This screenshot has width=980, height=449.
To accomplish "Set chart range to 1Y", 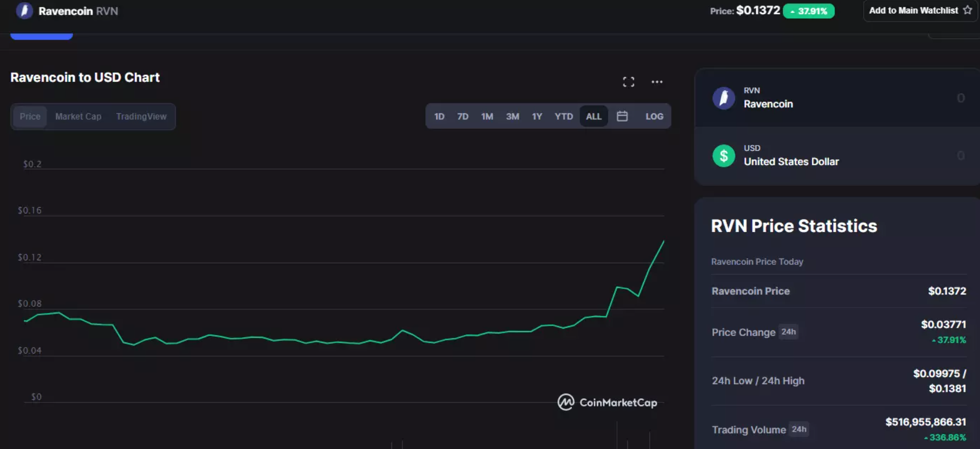I will pyautogui.click(x=537, y=116).
